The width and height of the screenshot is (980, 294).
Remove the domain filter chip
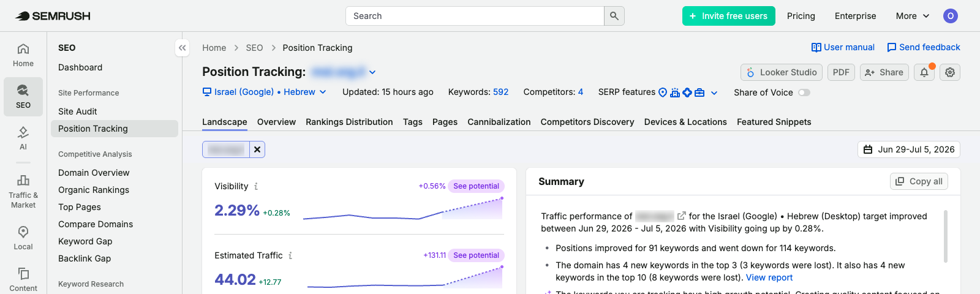coord(257,149)
